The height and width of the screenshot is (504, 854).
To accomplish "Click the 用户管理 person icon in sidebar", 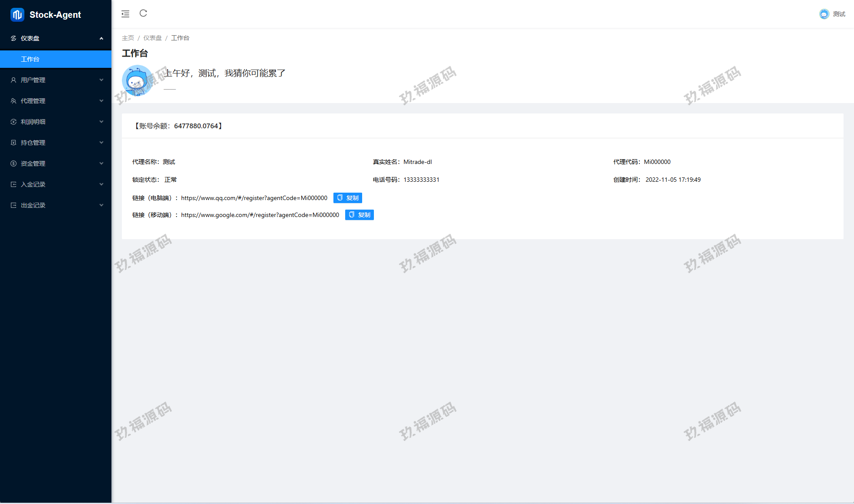I will 13,80.
